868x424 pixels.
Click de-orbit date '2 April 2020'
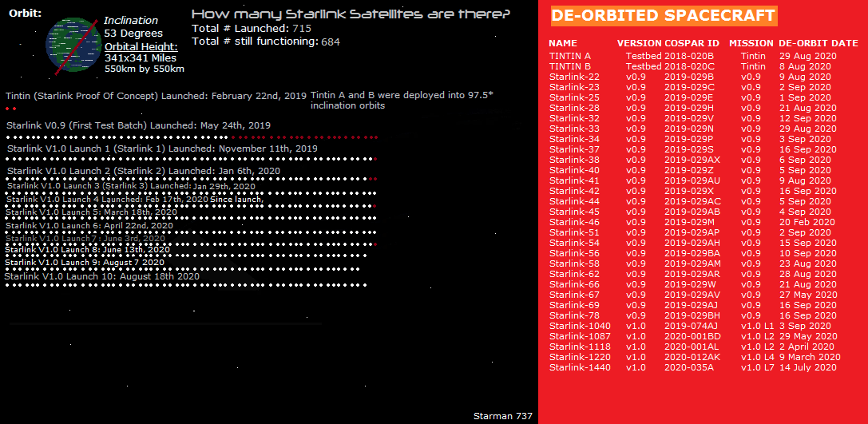pyautogui.click(x=807, y=347)
